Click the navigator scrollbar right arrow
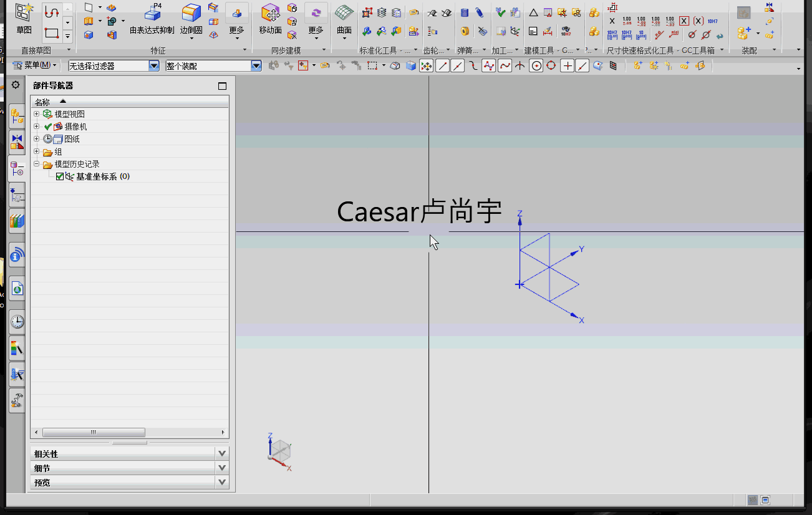The height and width of the screenshot is (515, 812). 223,432
